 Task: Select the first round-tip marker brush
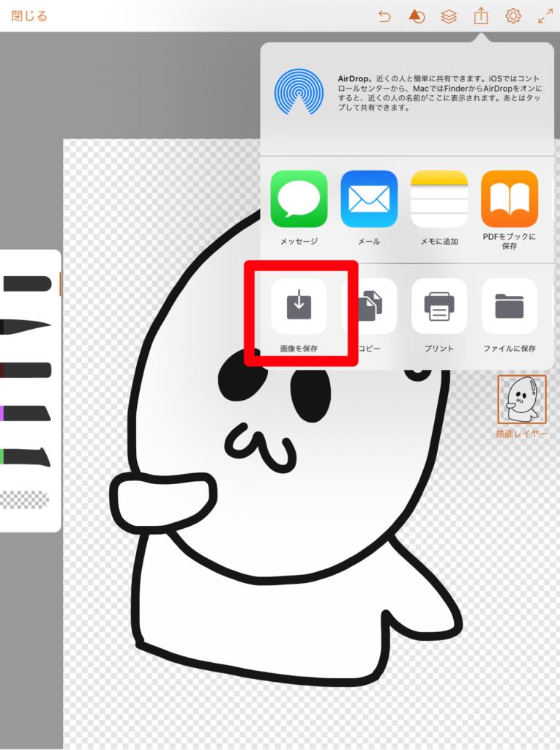pyautogui.click(x=27, y=283)
